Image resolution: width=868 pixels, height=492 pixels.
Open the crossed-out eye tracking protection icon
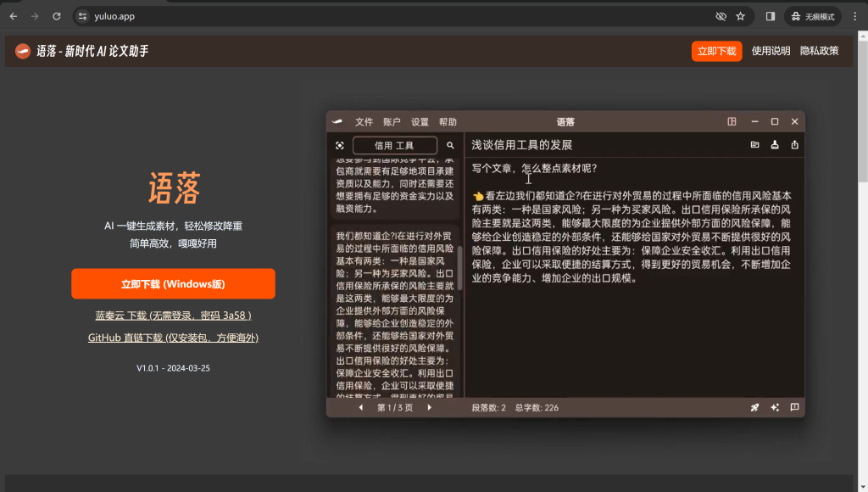721,17
